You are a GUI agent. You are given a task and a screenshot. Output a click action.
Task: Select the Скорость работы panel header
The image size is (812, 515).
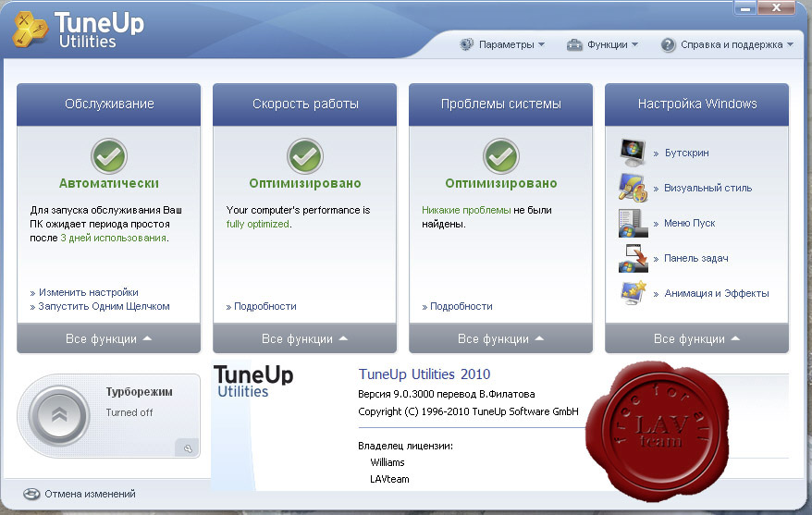305,104
